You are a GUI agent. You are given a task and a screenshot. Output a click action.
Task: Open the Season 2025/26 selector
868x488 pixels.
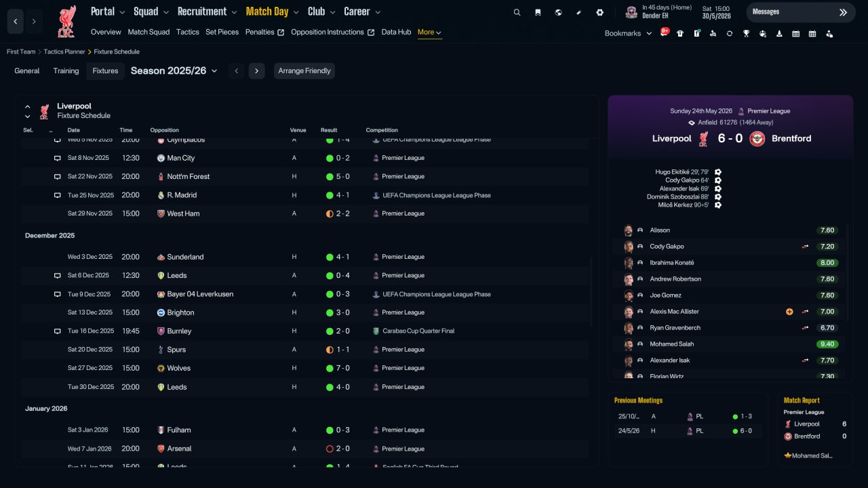point(174,70)
